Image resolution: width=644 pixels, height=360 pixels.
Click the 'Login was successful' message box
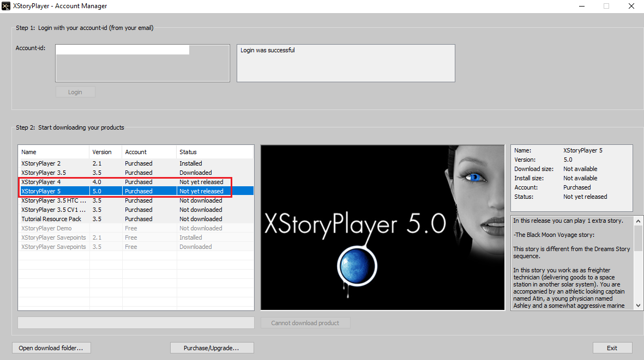click(346, 63)
